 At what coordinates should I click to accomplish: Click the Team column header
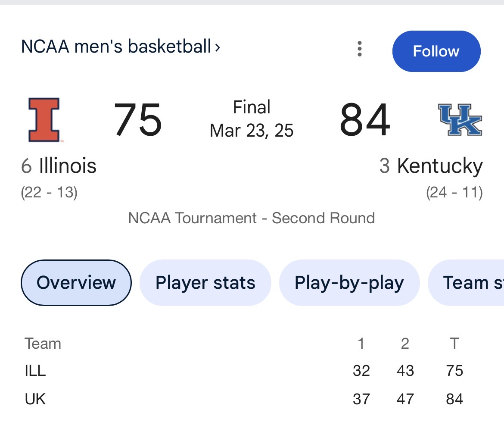(x=43, y=343)
